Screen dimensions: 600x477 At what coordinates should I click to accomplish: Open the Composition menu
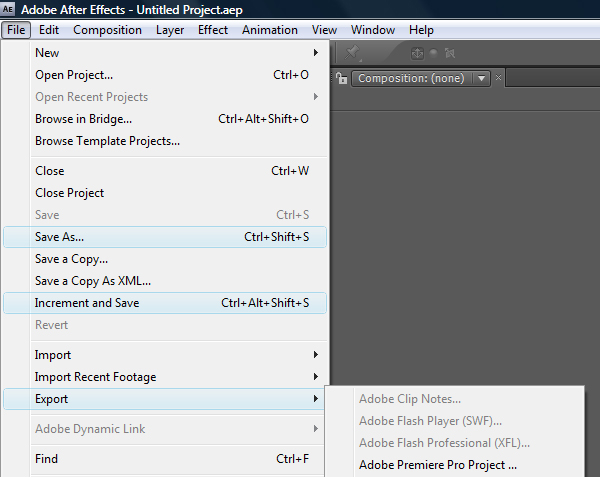pos(107,30)
